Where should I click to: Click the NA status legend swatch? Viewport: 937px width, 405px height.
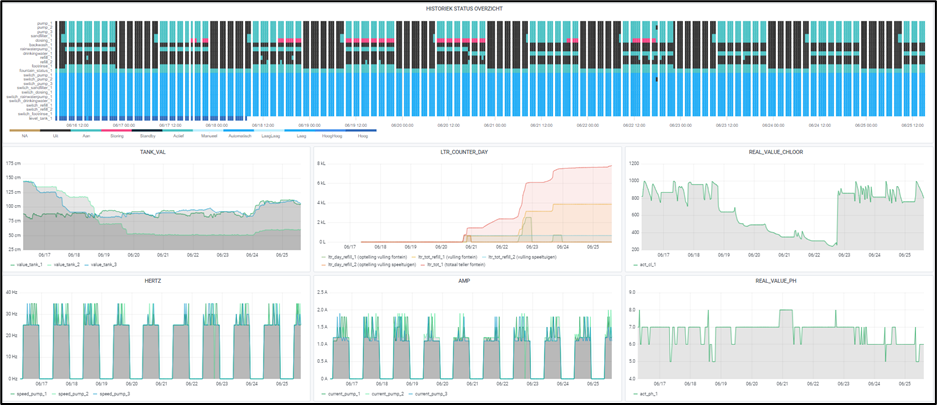click(x=25, y=130)
